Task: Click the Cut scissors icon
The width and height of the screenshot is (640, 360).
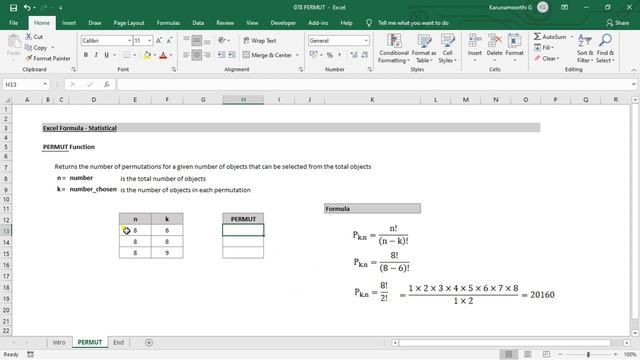Action: pos(29,37)
